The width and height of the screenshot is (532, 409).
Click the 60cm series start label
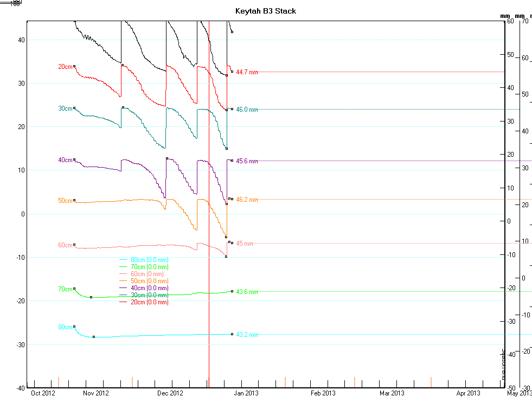pos(65,245)
